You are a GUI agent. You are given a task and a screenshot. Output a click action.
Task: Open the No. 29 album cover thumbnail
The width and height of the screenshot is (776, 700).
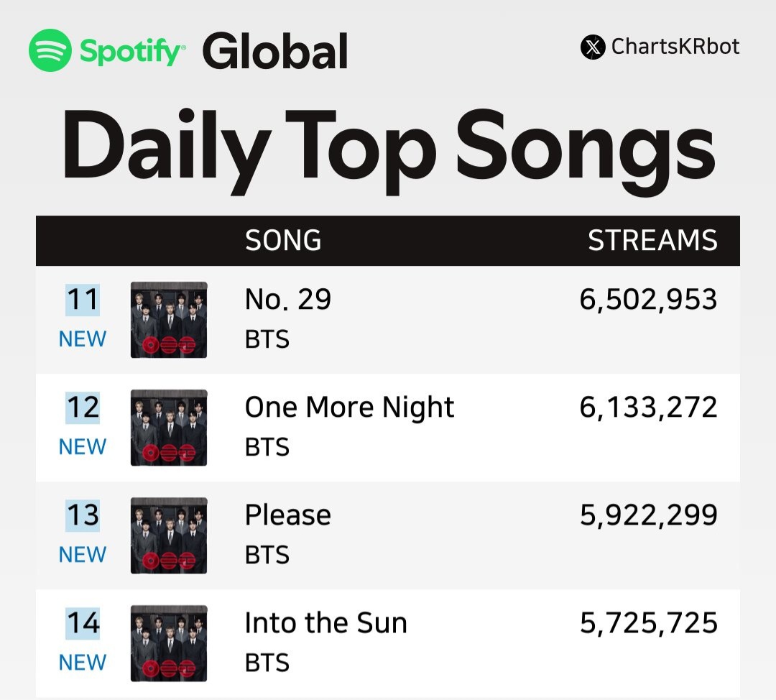click(169, 320)
